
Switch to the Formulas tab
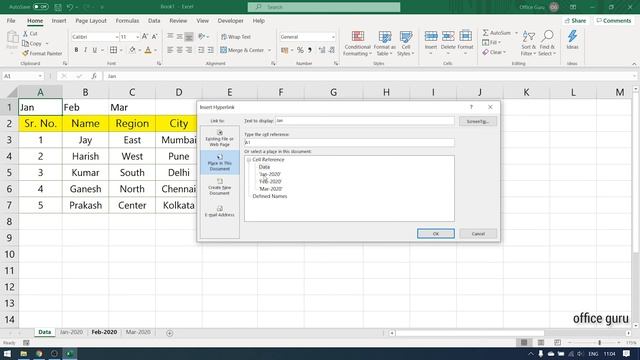point(127,20)
